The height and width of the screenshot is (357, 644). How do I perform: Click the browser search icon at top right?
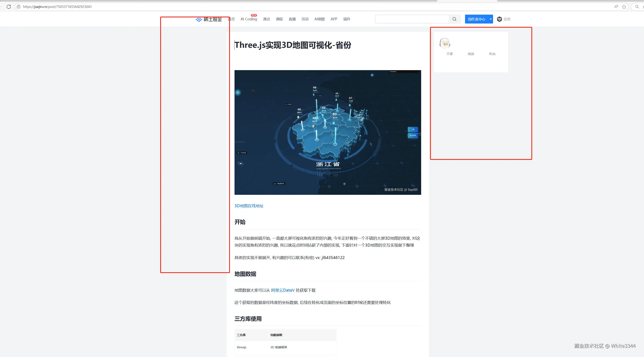click(637, 7)
